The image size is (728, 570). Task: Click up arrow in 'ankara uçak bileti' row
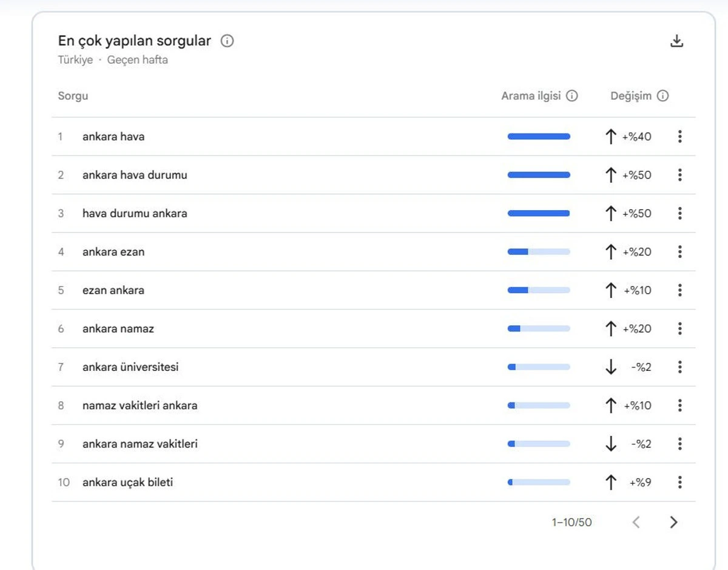(x=611, y=482)
